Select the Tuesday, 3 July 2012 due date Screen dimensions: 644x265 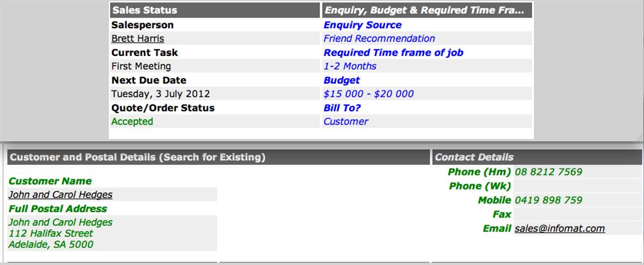tap(215, 94)
